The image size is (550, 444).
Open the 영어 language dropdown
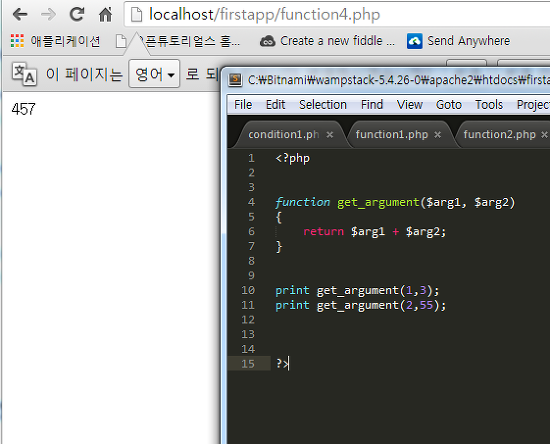pyautogui.click(x=154, y=74)
